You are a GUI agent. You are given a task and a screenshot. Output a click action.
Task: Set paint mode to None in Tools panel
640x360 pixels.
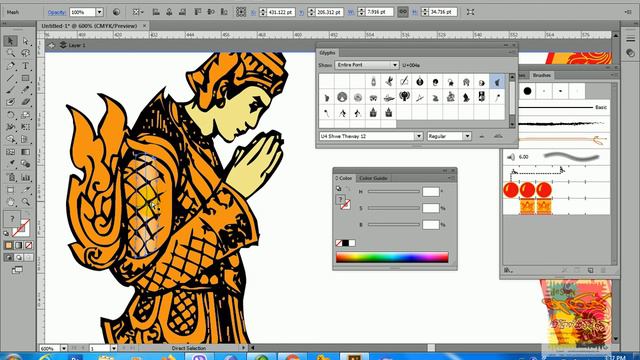[x=28, y=245]
